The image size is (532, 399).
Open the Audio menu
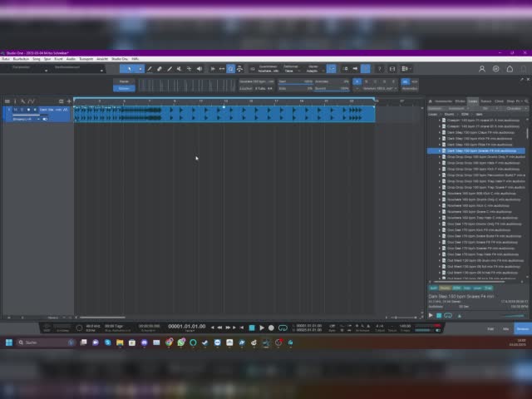click(71, 59)
